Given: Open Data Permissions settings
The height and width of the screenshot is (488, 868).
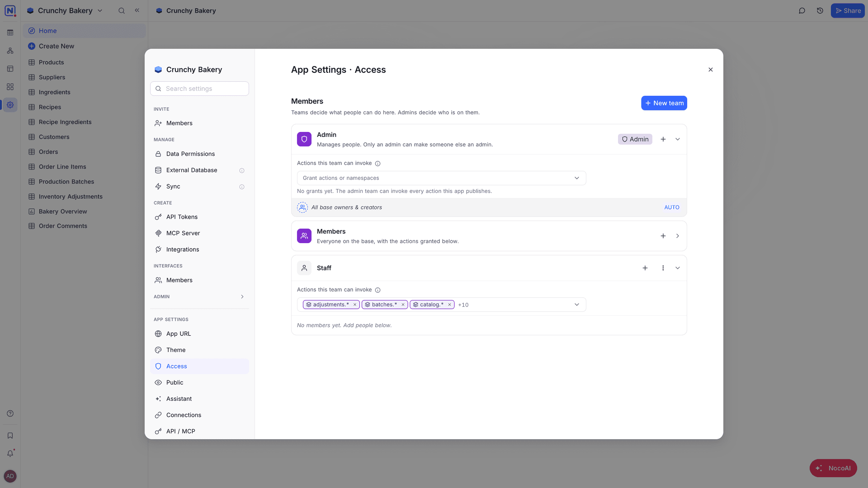Looking at the screenshot, I should 199,154.
